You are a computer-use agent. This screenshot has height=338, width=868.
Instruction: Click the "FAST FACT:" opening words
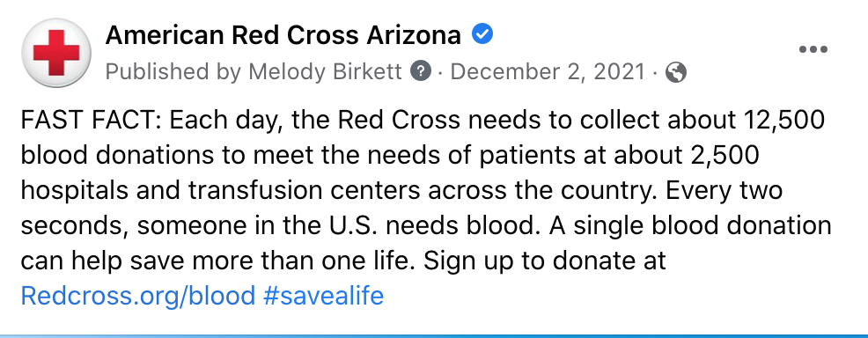(x=91, y=120)
